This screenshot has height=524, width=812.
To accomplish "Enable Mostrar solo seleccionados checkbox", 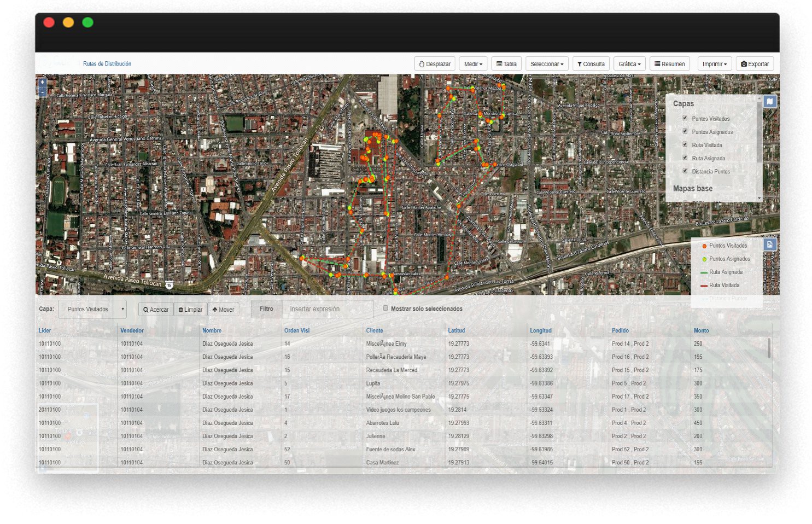I will click(x=385, y=308).
